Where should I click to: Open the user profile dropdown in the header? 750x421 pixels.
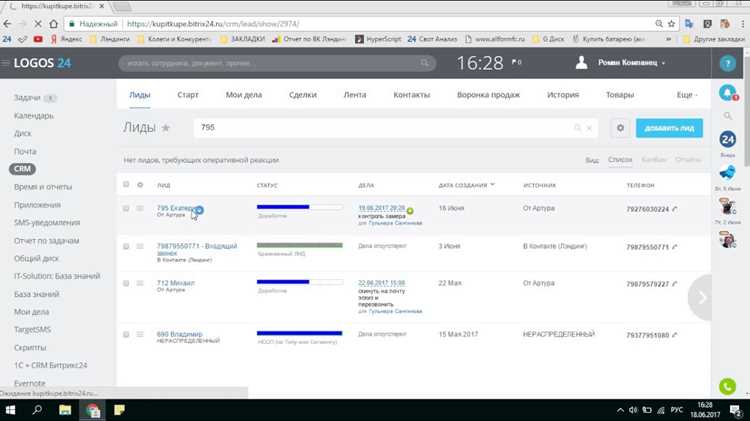pyautogui.click(x=631, y=63)
